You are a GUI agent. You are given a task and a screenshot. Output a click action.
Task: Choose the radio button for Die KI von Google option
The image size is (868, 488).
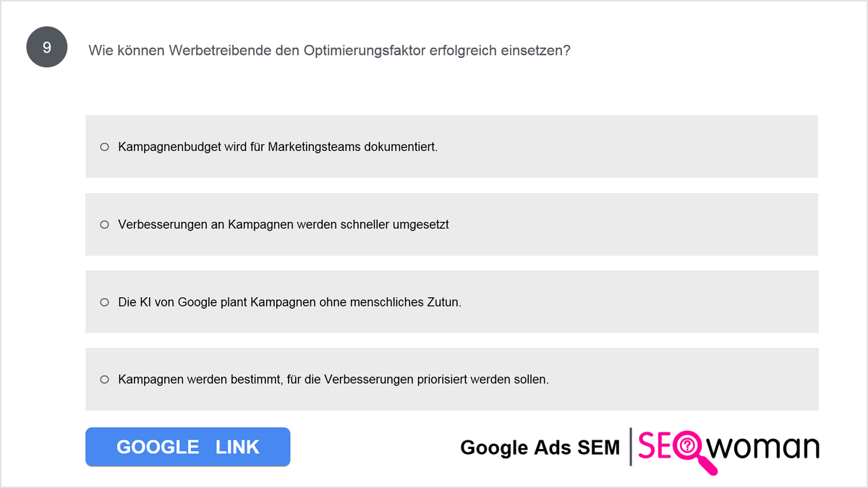[104, 302]
